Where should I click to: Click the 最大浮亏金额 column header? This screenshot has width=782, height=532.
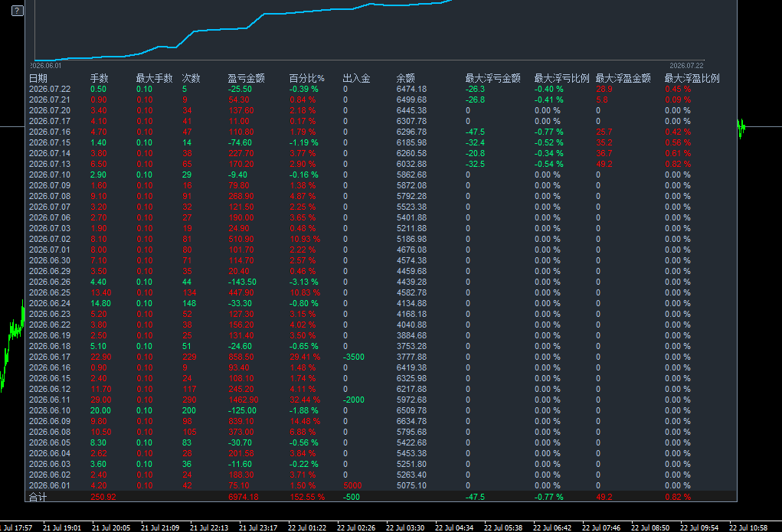coord(492,78)
